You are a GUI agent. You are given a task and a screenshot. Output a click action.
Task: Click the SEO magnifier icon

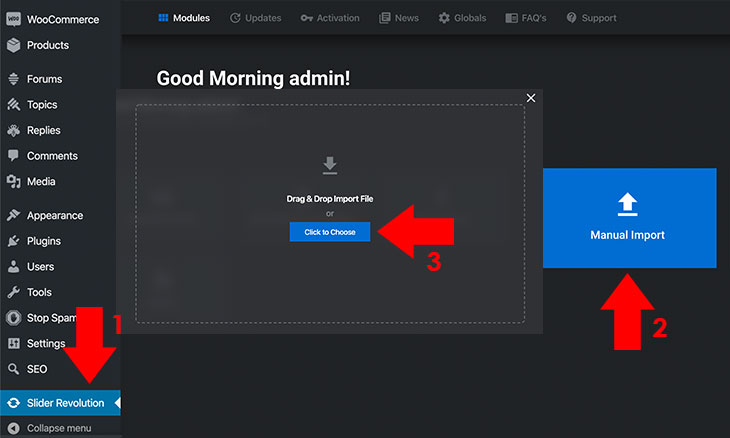tap(14, 369)
